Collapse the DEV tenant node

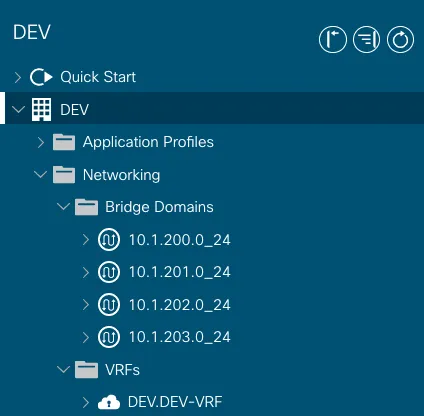(18, 109)
